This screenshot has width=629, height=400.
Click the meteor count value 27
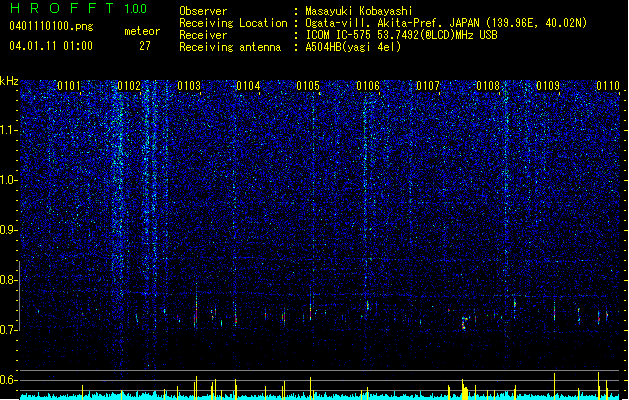point(145,46)
